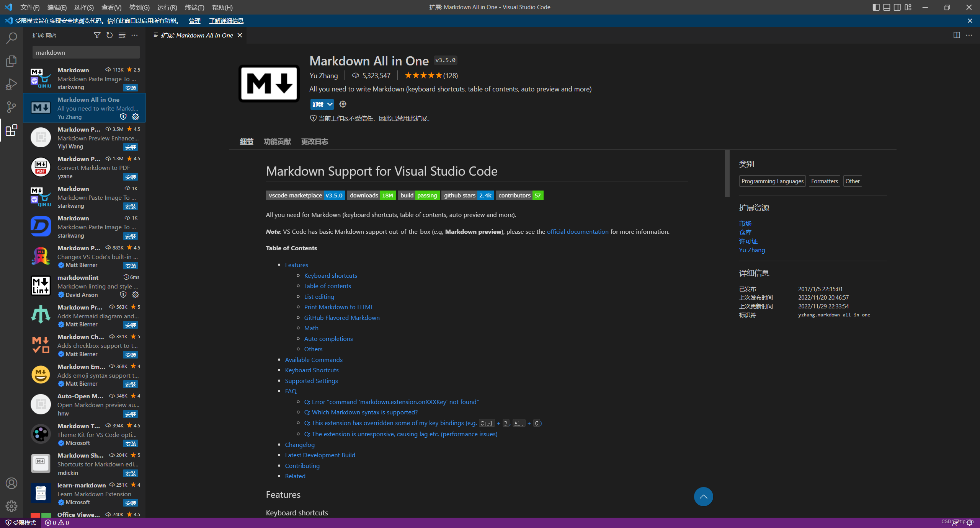Click the Markdown All in One logo image
Screen dimensions: 980x528
click(269, 83)
